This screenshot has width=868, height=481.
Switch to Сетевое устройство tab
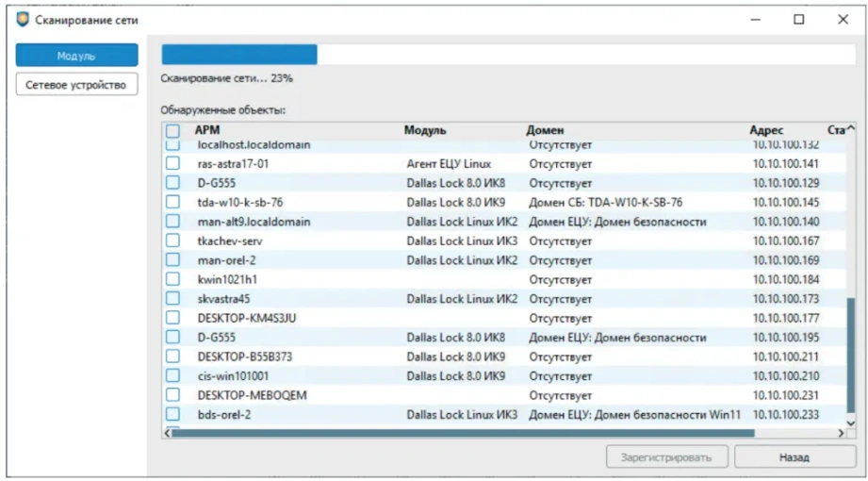point(76,85)
